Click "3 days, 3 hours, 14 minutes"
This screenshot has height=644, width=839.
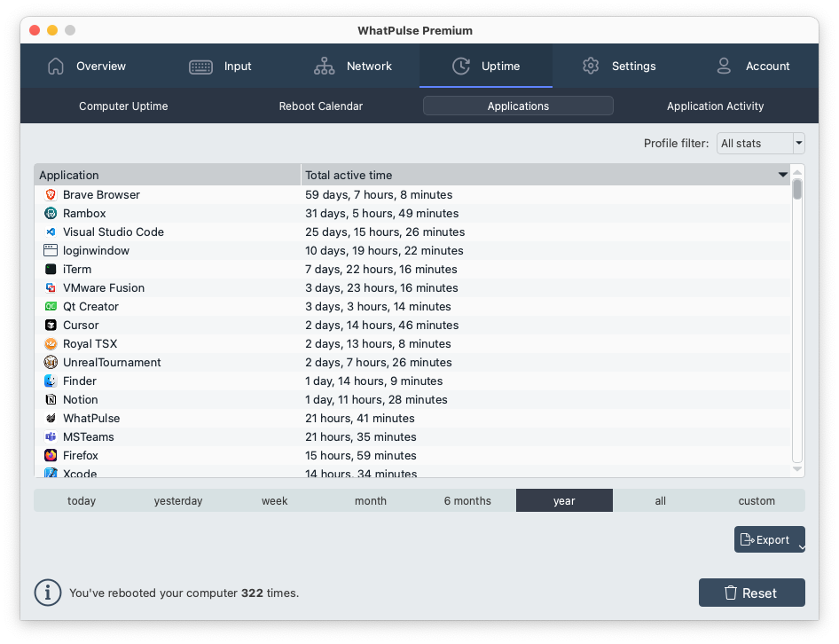[x=378, y=307]
